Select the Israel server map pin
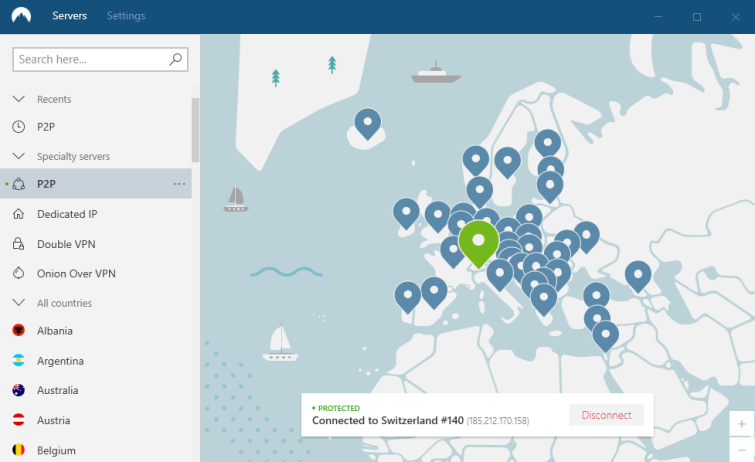Image resolution: width=755 pixels, height=462 pixels. [605, 337]
